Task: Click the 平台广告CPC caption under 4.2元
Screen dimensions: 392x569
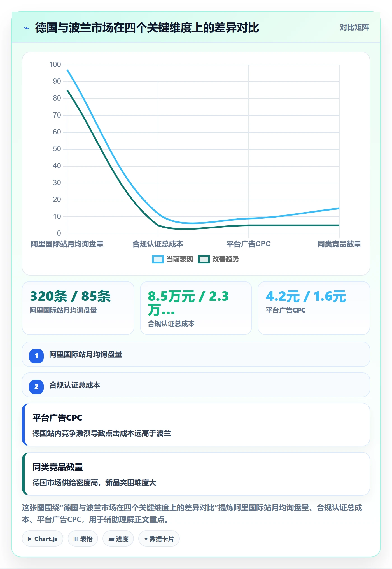Action: (285, 310)
